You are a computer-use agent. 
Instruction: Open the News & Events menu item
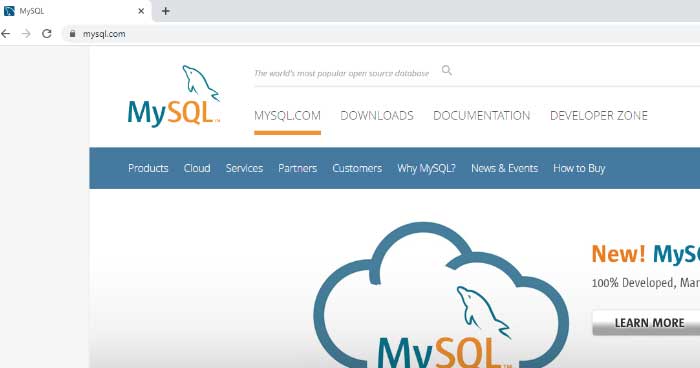click(x=504, y=168)
